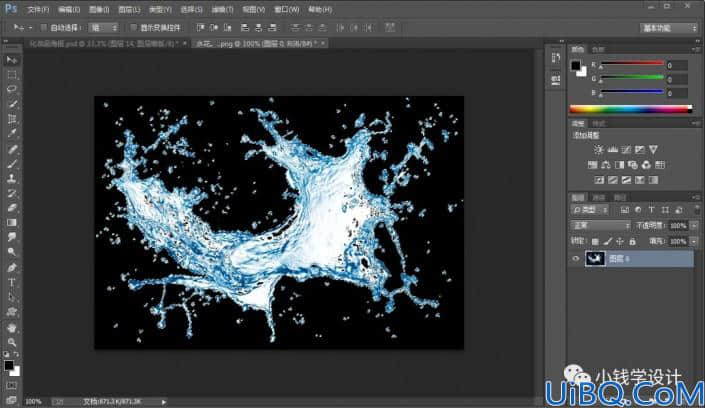Open the Image menu
The height and width of the screenshot is (408, 705).
tap(98, 9)
